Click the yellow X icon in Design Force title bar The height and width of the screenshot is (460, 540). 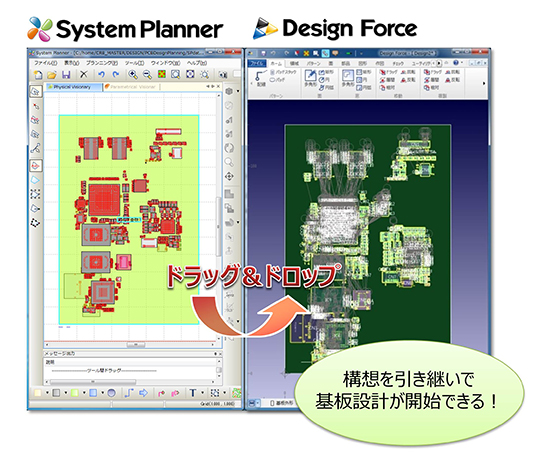click(306, 53)
